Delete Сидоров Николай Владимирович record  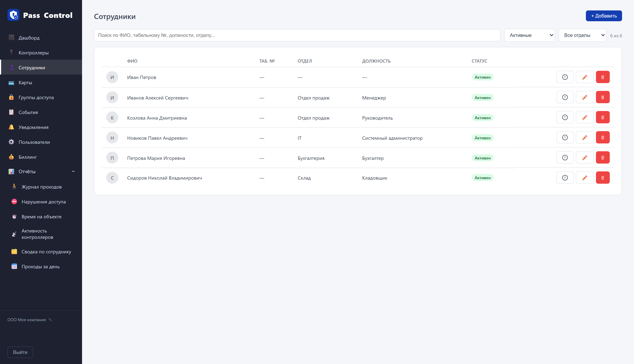pos(602,178)
